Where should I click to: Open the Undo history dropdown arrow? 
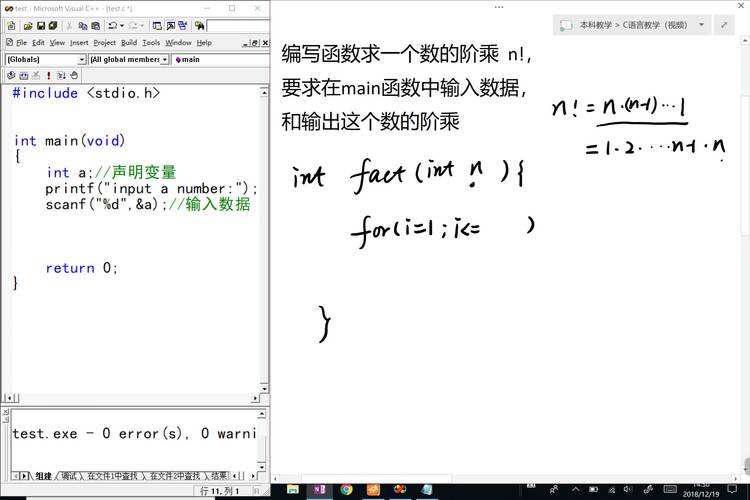[x=122, y=25]
